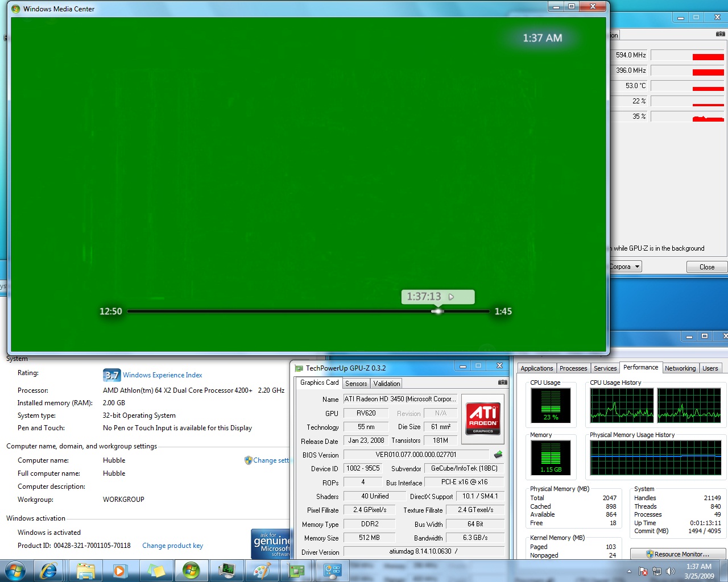The width and height of the screenshot is (728, 582).
Task: Click the processor name AMD Athlon text
Action: click(177, 390)
